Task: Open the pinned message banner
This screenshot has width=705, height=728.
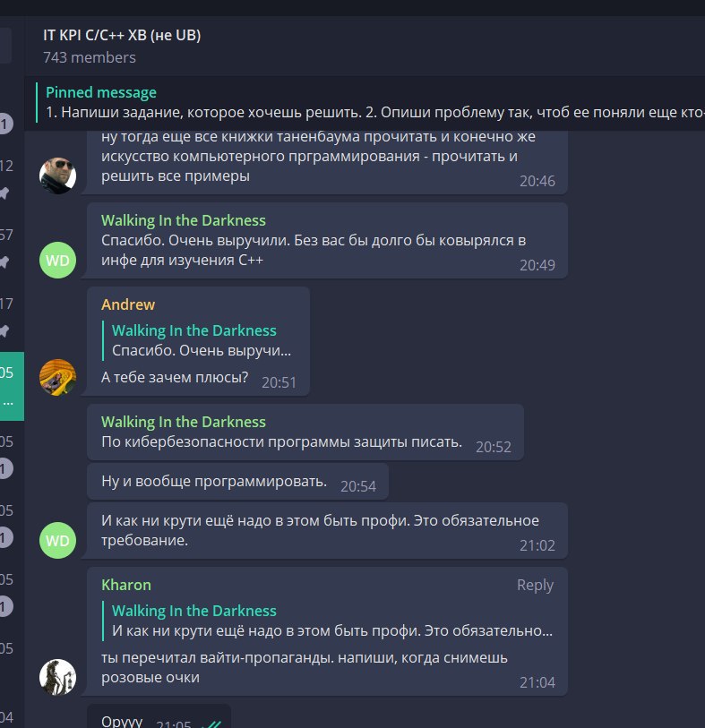Action: [x=371, y=103]
